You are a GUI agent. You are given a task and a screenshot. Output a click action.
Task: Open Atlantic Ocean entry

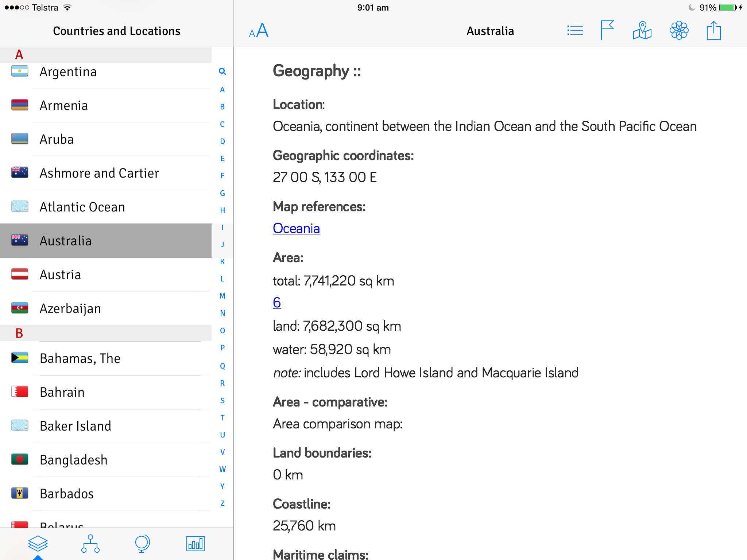[x=106, y=207]
